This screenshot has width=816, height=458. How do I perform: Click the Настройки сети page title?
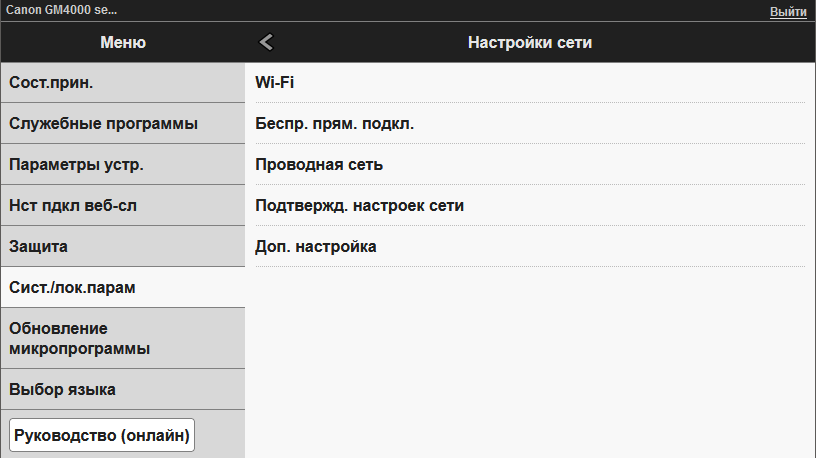coord(530,42)
